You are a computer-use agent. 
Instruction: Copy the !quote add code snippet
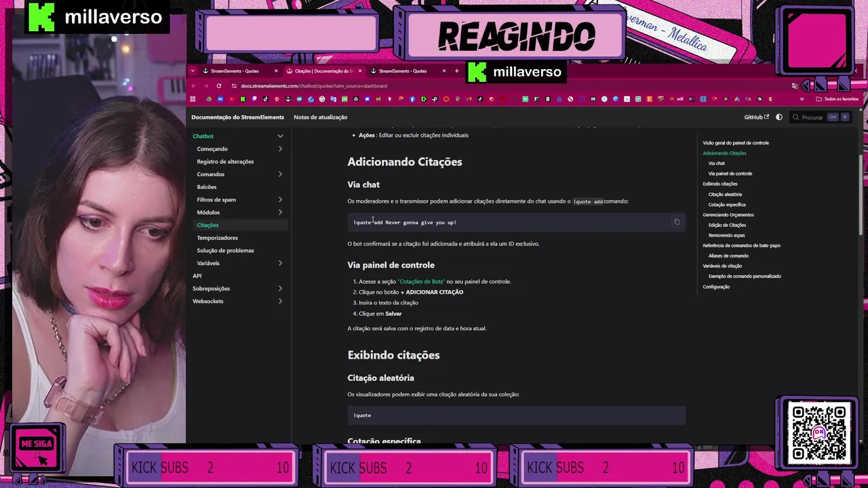(x=676, y=222)
